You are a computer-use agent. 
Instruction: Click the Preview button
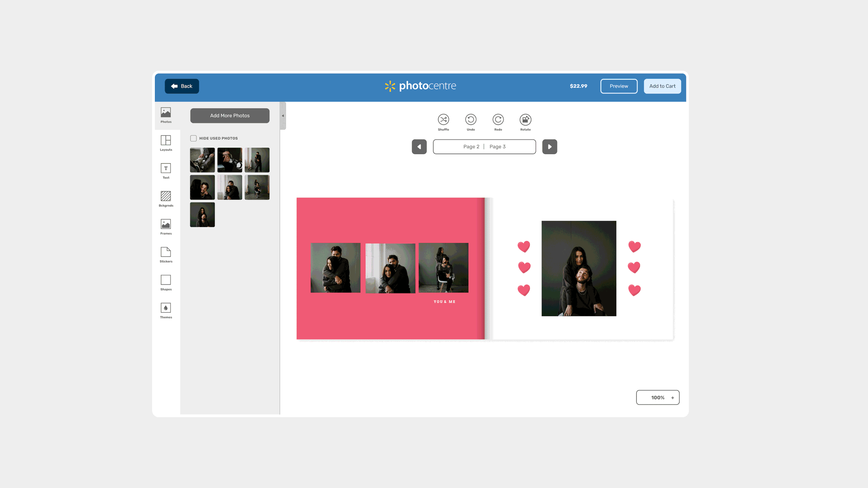point(619,86)
